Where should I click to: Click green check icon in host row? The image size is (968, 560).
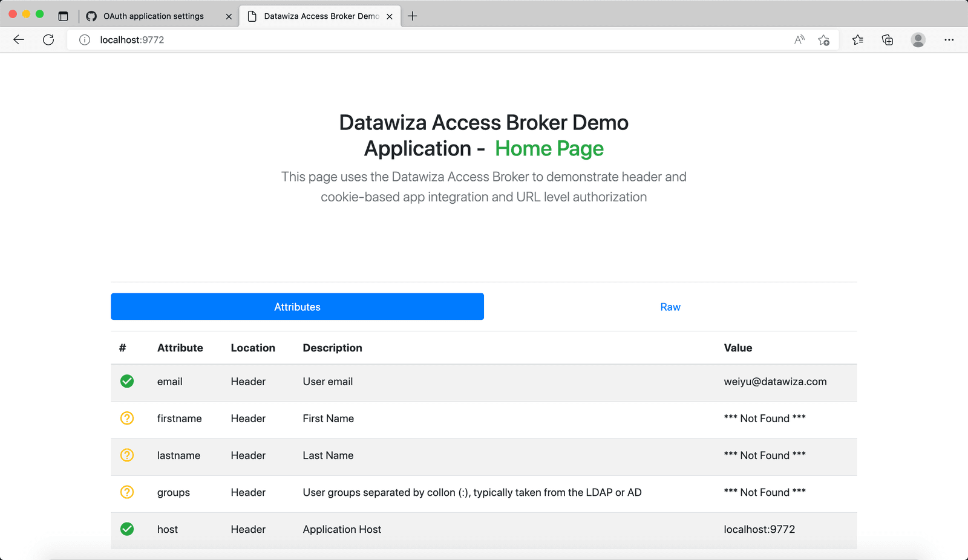tap(127, 529)
